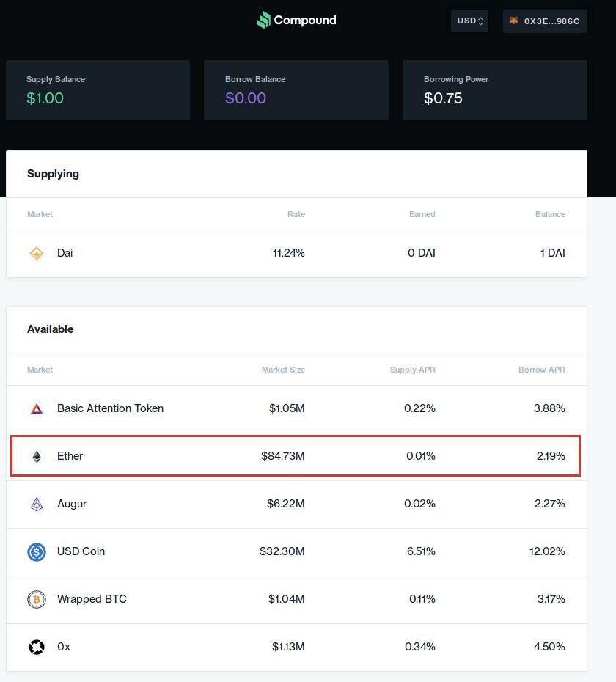Click Ether's 0.01% supply APR

pyautogui.click(x=421, y=456)
